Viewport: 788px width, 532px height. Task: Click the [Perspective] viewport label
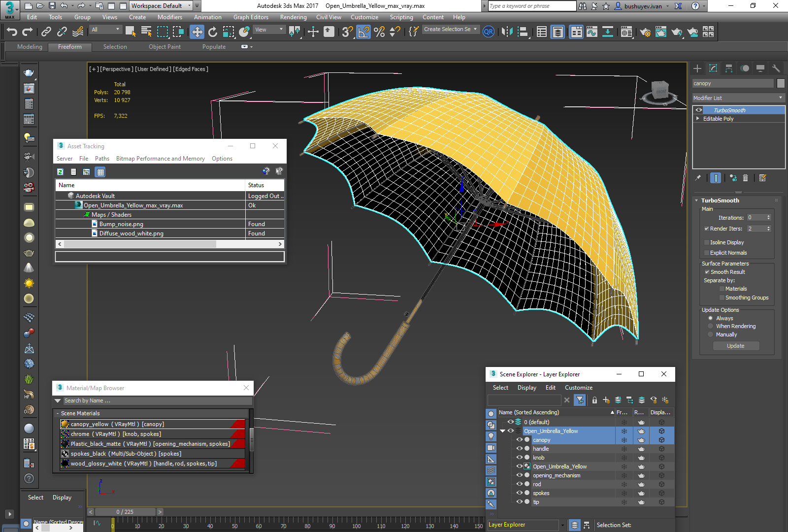coord(116,69)
